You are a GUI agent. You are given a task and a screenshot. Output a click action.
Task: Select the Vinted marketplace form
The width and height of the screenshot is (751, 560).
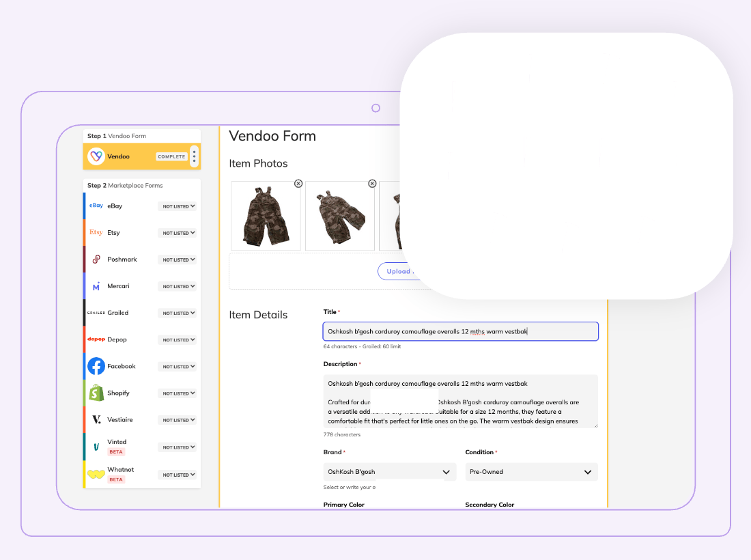point(142,447)
